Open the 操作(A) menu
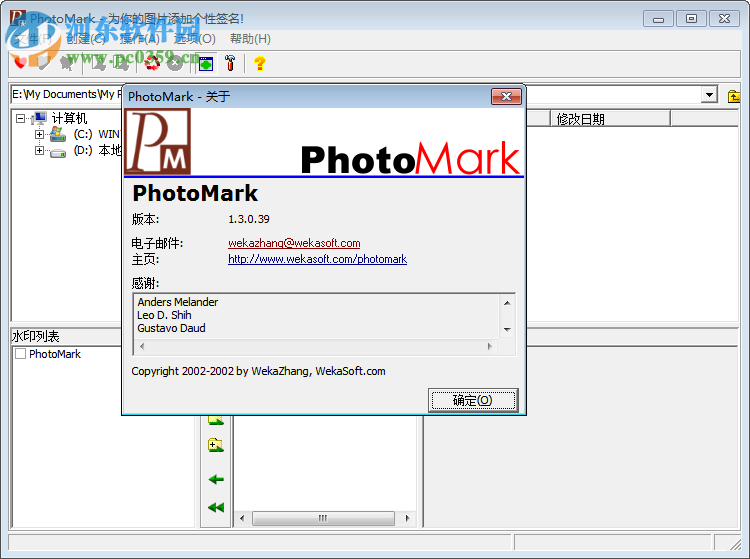The height and width of the screenshot is (559, 750). coord(140,39)
